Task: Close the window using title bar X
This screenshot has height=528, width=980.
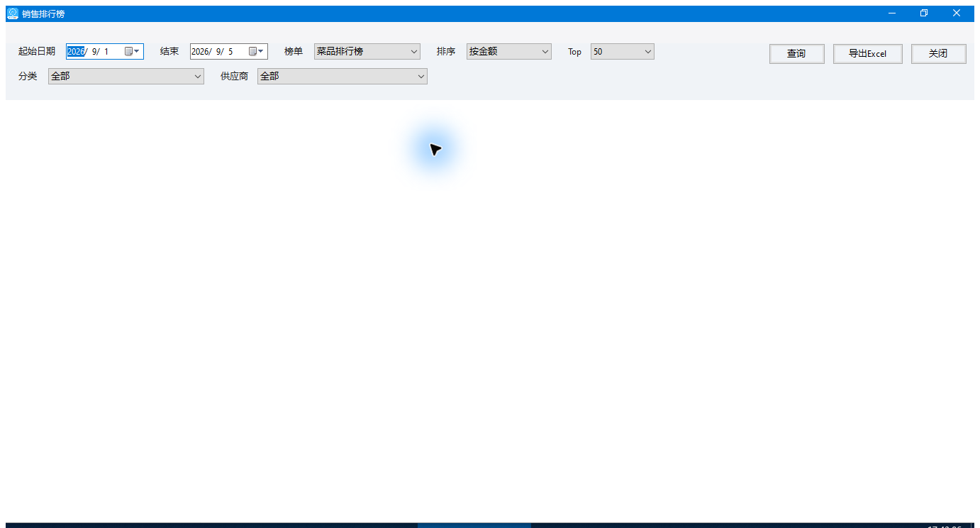Action: (x=957, y=13)
